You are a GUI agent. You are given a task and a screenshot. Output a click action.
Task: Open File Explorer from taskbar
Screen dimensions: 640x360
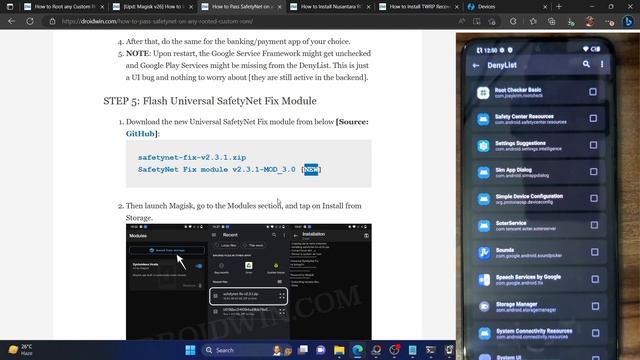pyautogui.click(x=339, y=350)
